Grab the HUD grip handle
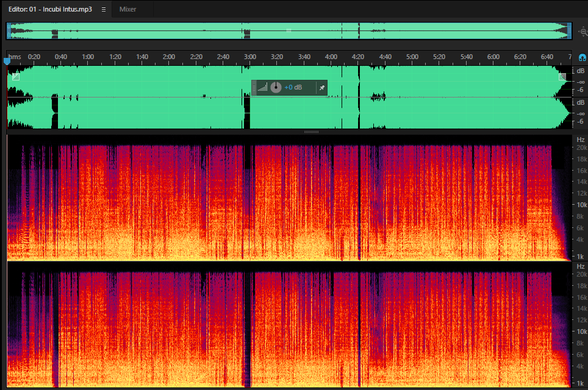This screenshot has height=390, width=588. [254, 88]
